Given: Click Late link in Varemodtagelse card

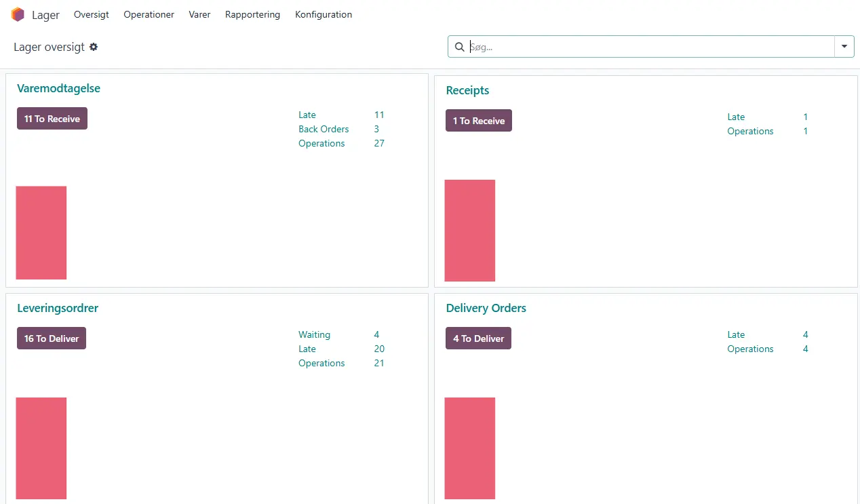Looking at the screenshot, I should pos(307,115).
